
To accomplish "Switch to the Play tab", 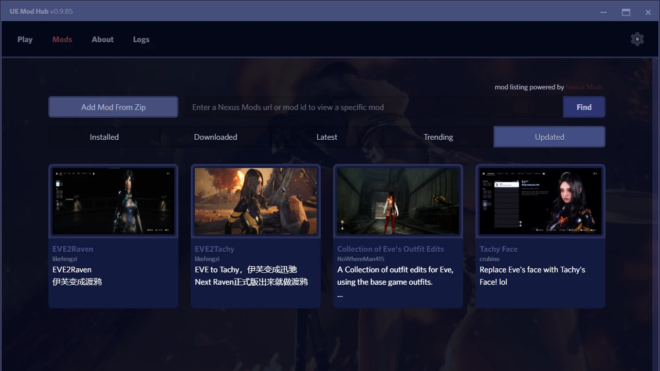I will pos(25,39).
